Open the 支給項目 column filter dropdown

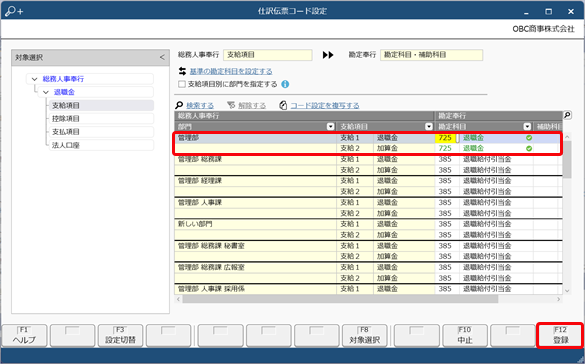(x=429, y=127)
